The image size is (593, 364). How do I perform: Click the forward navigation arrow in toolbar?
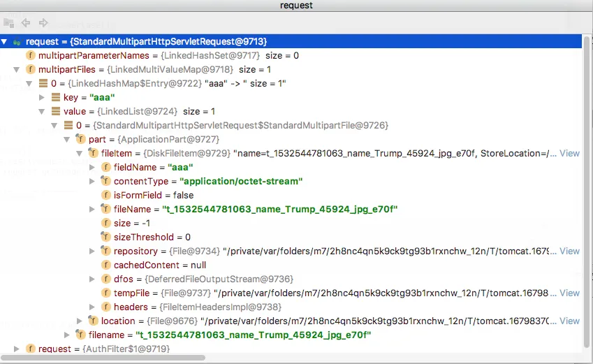(x=43, y=22)
